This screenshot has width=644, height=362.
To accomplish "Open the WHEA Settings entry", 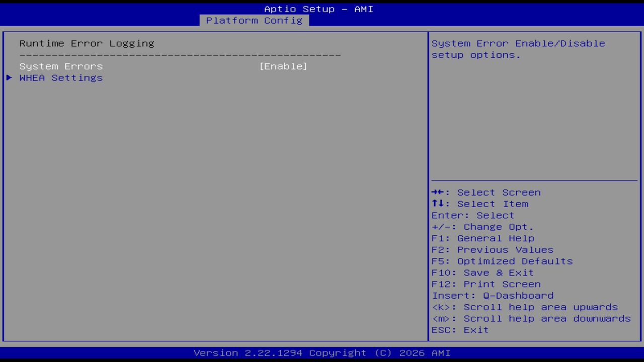I will point(61,77).
